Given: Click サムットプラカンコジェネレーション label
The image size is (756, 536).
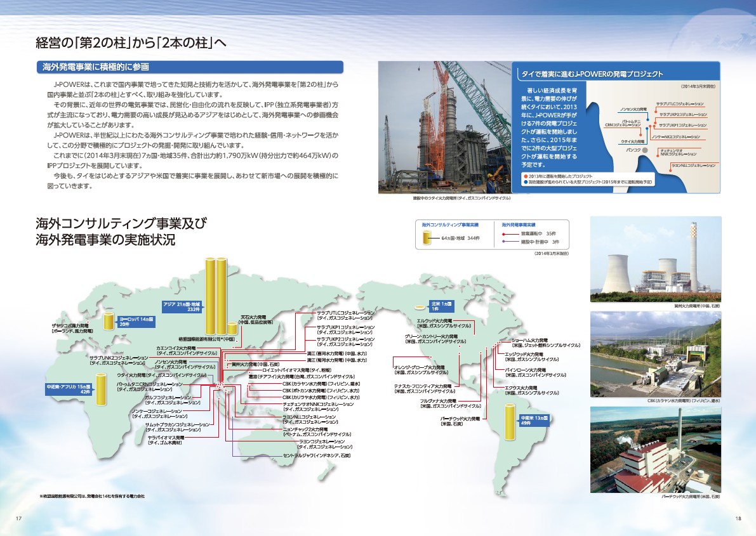Looking at the screenshot, I should [x=178, y=427].
